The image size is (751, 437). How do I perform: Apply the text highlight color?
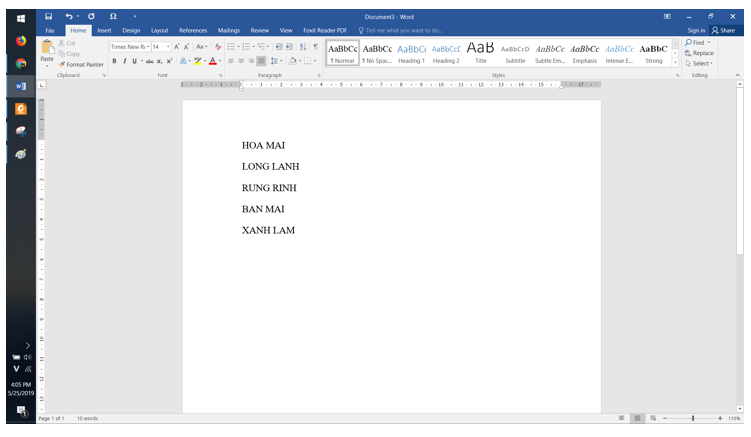point(197,61)
